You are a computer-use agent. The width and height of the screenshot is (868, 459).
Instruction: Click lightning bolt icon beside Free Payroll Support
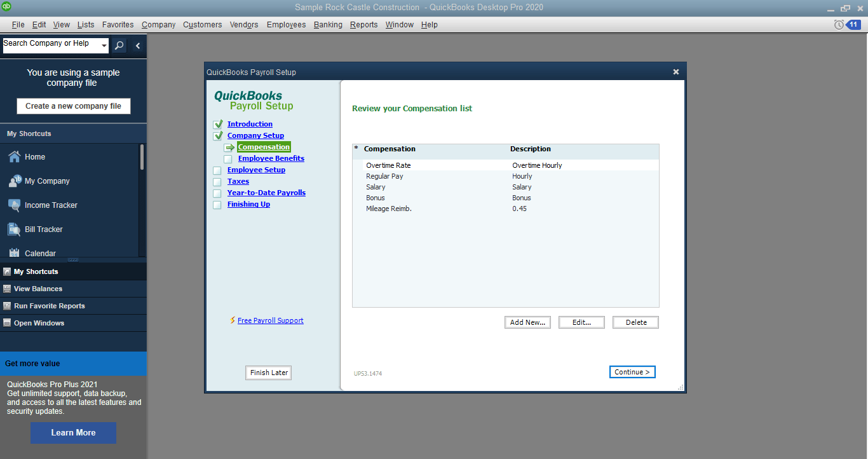pos(233,320)
